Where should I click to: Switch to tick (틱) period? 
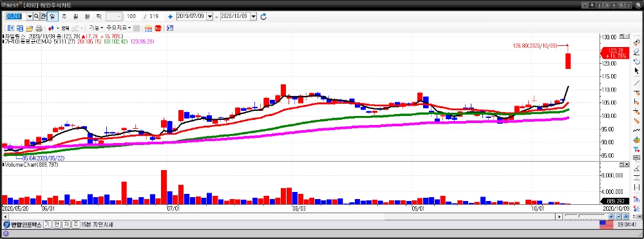99,16
